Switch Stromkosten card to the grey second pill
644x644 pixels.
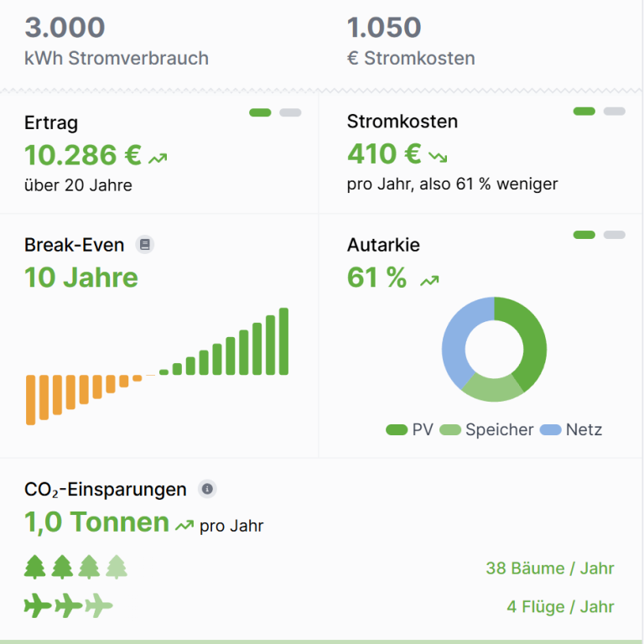click(615, 112)
